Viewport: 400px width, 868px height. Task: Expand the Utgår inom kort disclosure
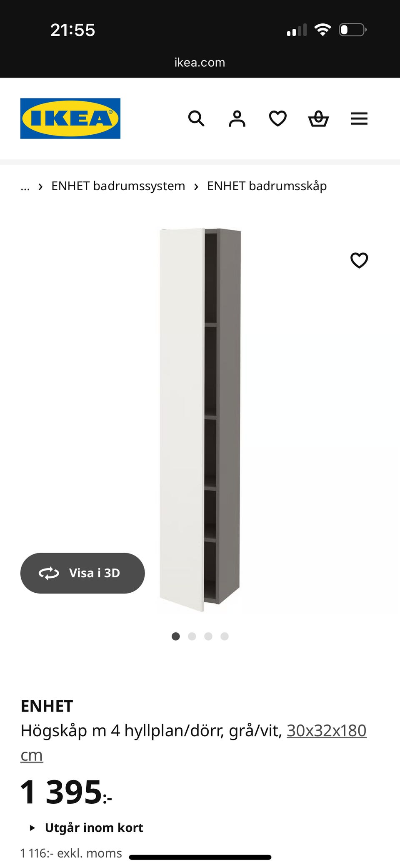[86, 828]
